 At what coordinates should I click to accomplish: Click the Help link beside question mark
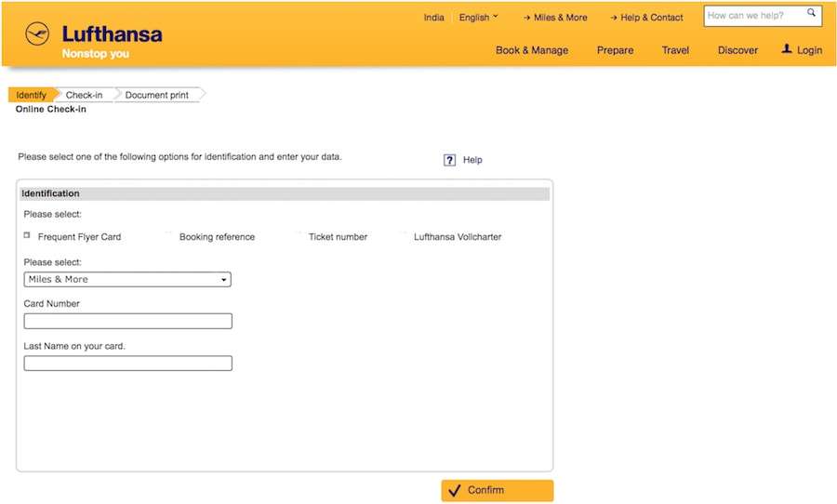tap(472, 160)
